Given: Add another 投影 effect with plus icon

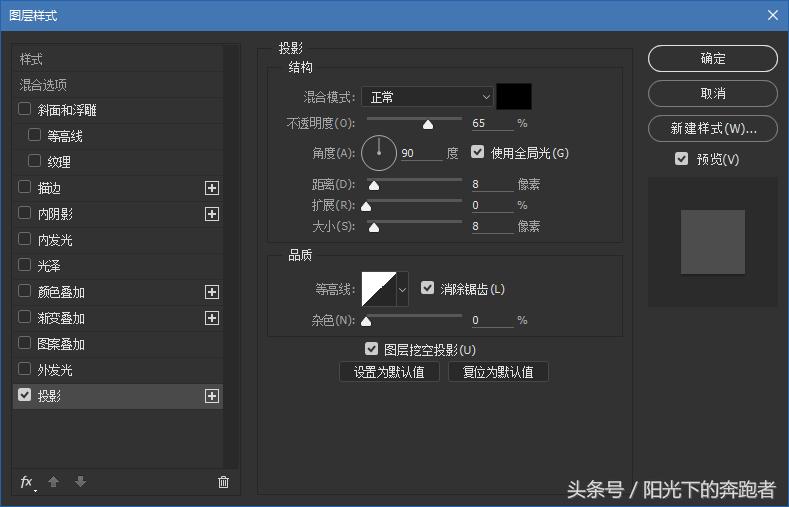Looking at the screenshot, I should [x=212, y=396].
